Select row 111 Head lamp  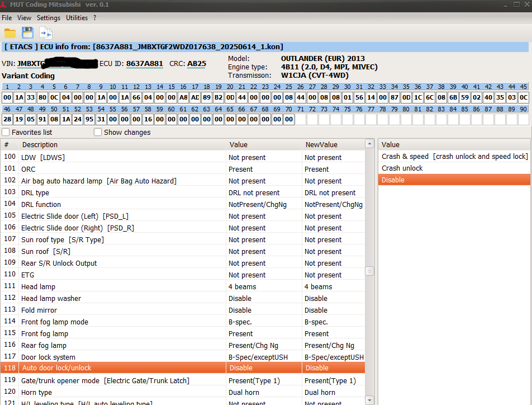[183, 286]
